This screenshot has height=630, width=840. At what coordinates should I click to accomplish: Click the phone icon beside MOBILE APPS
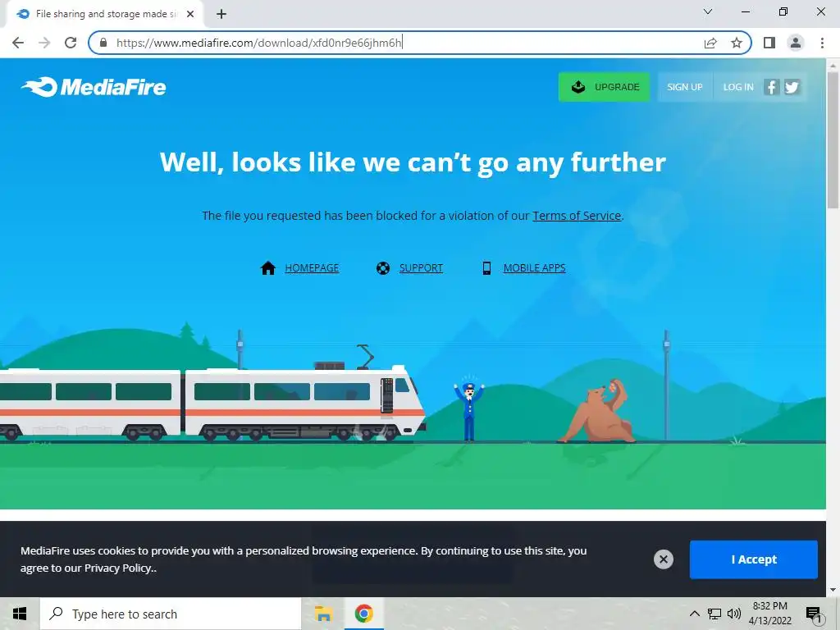click(x=486, y=268)
